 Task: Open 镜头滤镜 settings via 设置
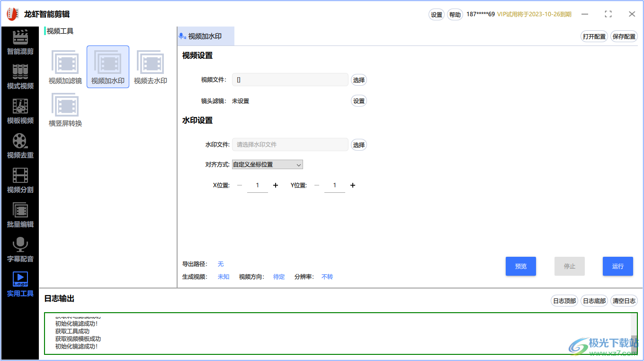(358, 100)
